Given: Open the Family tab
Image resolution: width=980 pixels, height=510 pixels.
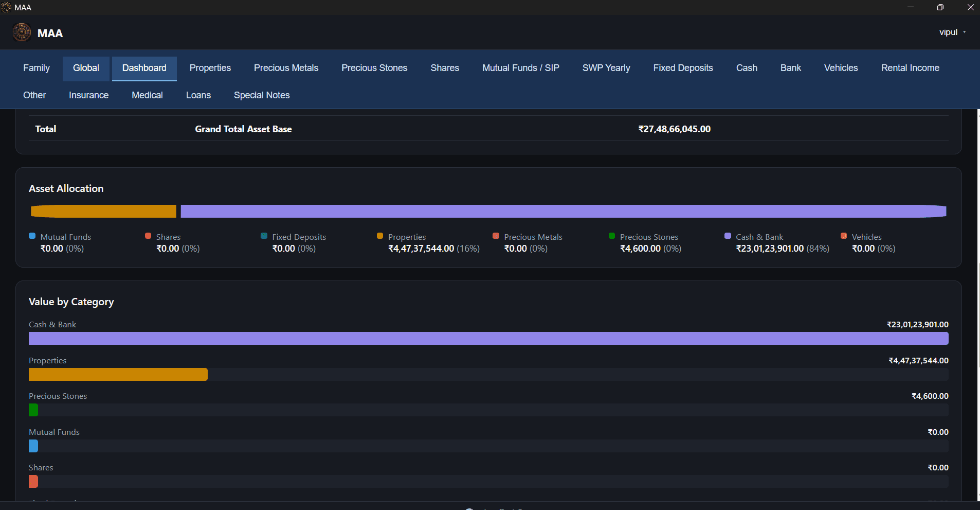Looking at the screenshot, I should tap(37, 68).
